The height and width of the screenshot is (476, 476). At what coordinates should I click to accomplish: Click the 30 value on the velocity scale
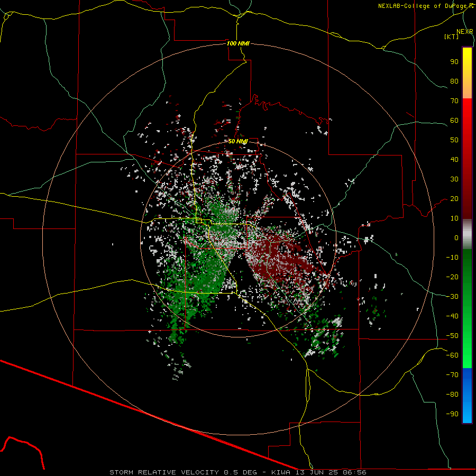click(x=454, y=179)
